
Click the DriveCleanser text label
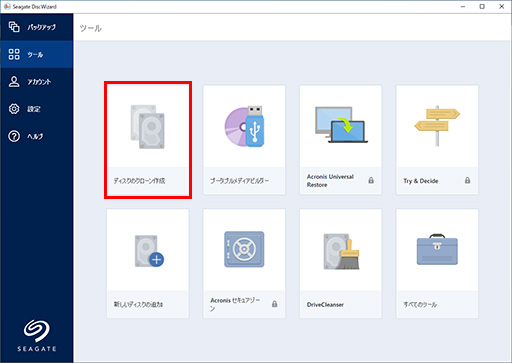click(x=325, y=305)
